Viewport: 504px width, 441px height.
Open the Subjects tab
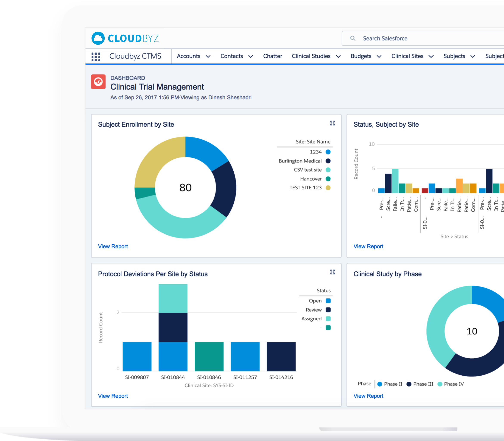tap(454, 56)
